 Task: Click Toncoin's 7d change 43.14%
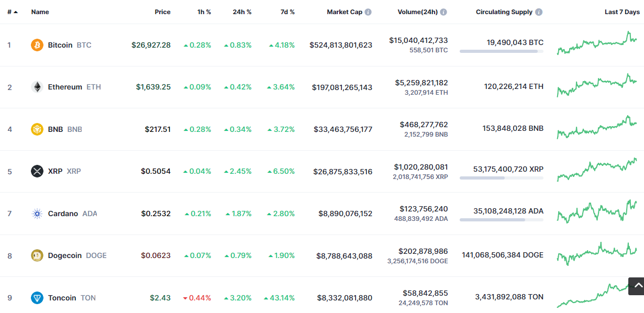279,298
